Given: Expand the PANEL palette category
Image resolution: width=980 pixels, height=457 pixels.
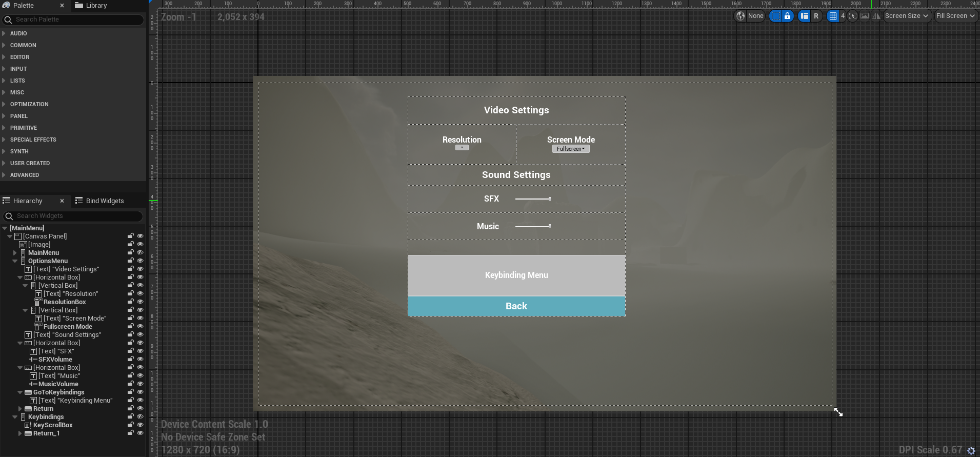Looking at the screenshot, I should pyautogui.click(x=4, y=116).
